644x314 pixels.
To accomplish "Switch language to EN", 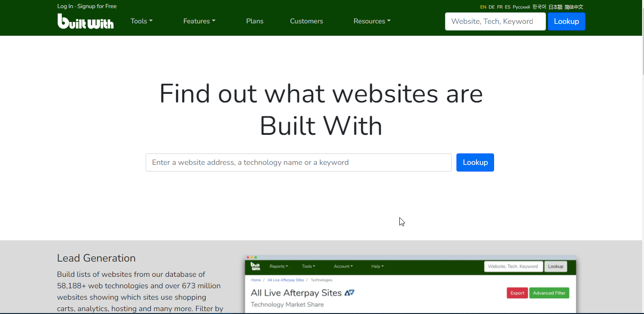I will (x=483, y=7).
